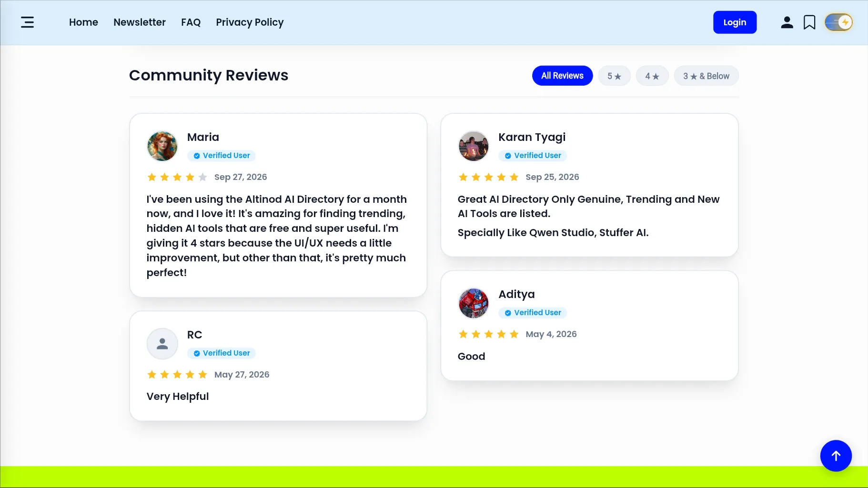Click the Login button
This screenshot has height=488, width=868.
[735, 22]
